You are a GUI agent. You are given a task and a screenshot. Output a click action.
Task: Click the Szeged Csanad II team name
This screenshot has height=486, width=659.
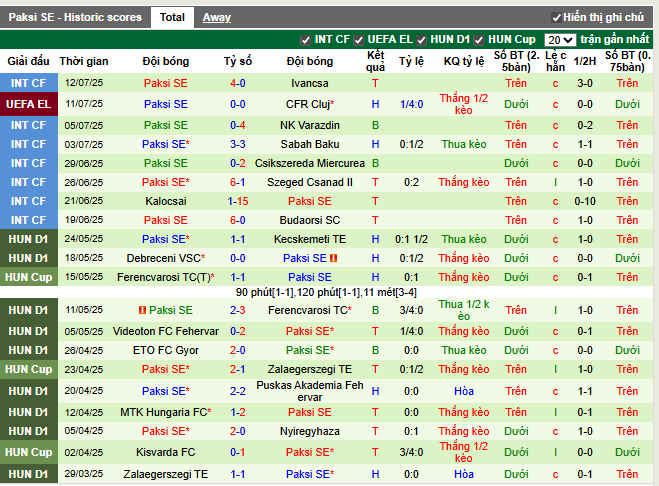click(x=310, y=182)
